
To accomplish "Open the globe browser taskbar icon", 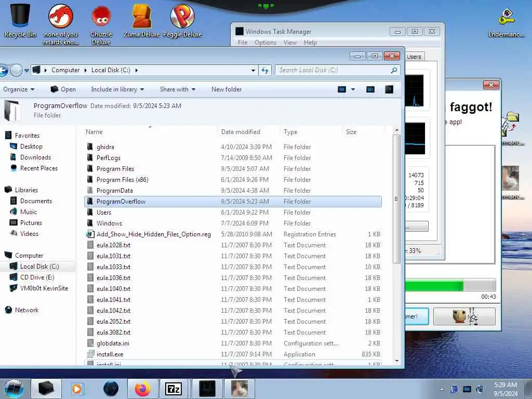I will pos(111,389).
